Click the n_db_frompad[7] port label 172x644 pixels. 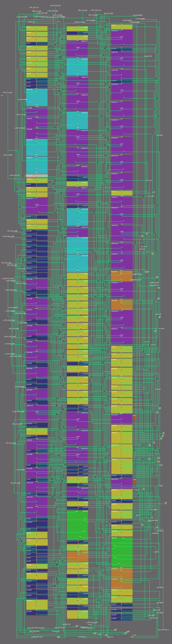[x=8, y=155]
